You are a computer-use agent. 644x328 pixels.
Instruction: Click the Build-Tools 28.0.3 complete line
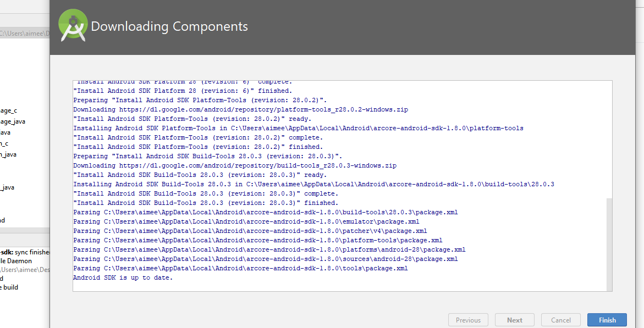206,194
